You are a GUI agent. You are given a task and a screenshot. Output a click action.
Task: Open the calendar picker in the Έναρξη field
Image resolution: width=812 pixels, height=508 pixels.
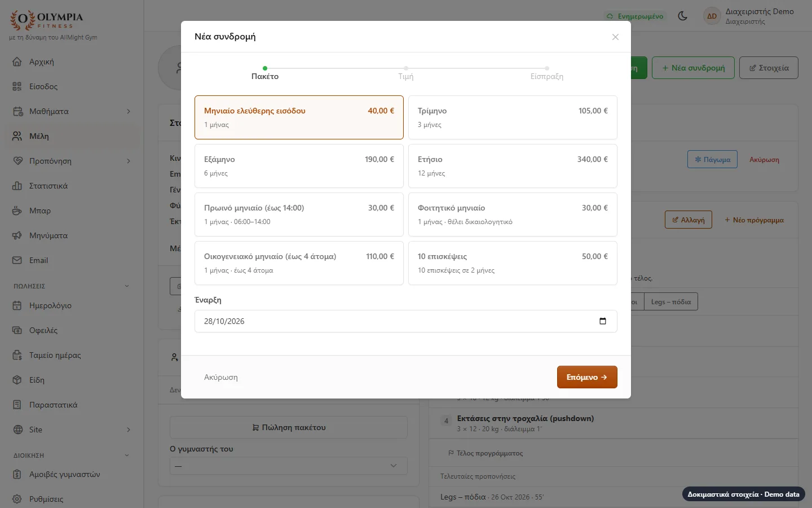coord(603,321)
